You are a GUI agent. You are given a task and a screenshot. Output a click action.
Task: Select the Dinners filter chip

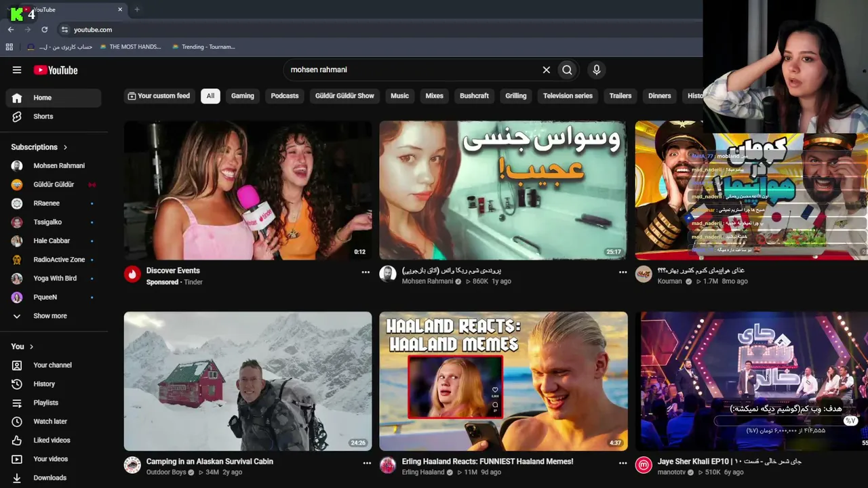pos(659,96)
